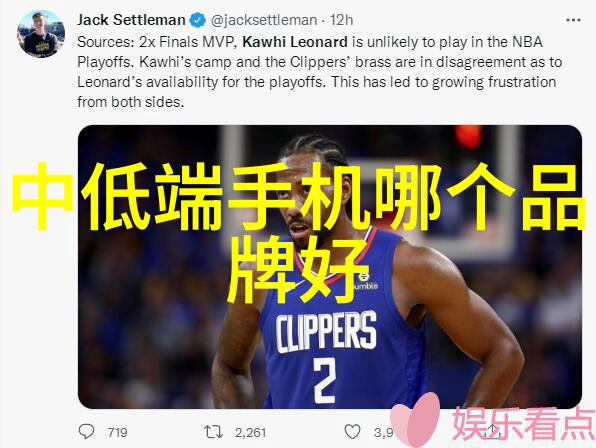The height and width of the screenshot is (448, 596).
Task: Click the pink heart watermark logo
Action: 416,420
